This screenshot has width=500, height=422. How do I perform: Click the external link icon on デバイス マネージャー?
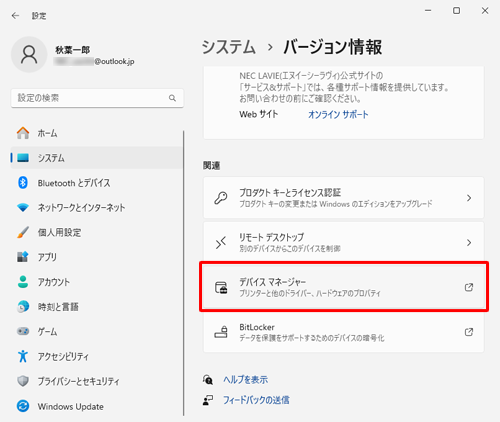click(x=469, y=287)
